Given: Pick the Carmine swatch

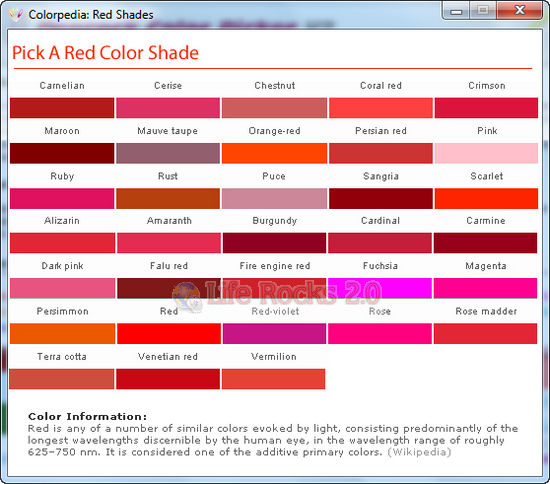Looking at the screenshot, I should [485, 243].
